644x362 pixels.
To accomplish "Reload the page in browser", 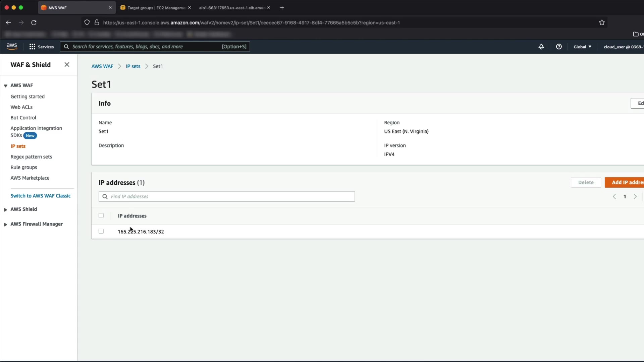I will [34, 22].
